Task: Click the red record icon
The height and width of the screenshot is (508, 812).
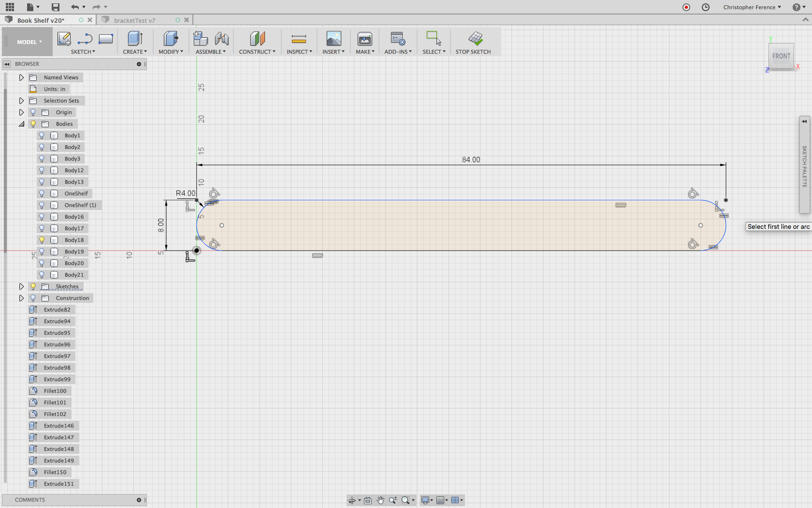Action: point(686,7)
